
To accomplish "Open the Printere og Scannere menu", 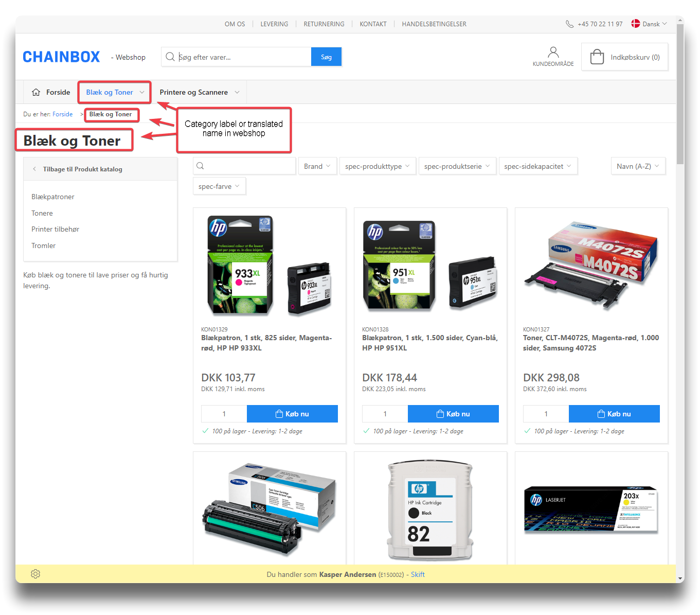I will 199,92.
